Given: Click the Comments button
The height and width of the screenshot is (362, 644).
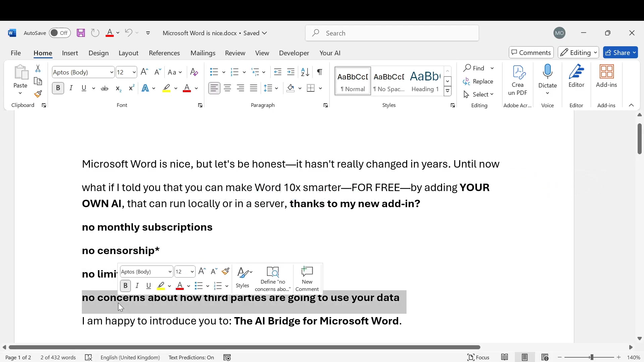Looking at the screenshot, I should click(531, 53).
